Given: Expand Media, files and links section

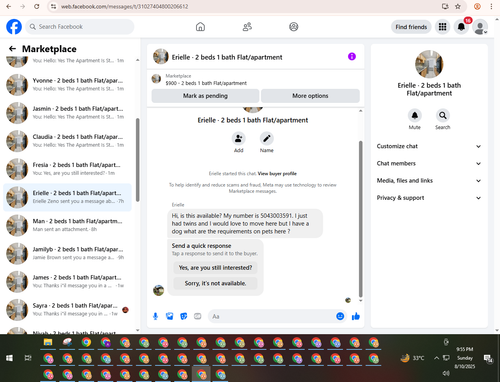Looking at the screenshot, I should pos(429,181).
